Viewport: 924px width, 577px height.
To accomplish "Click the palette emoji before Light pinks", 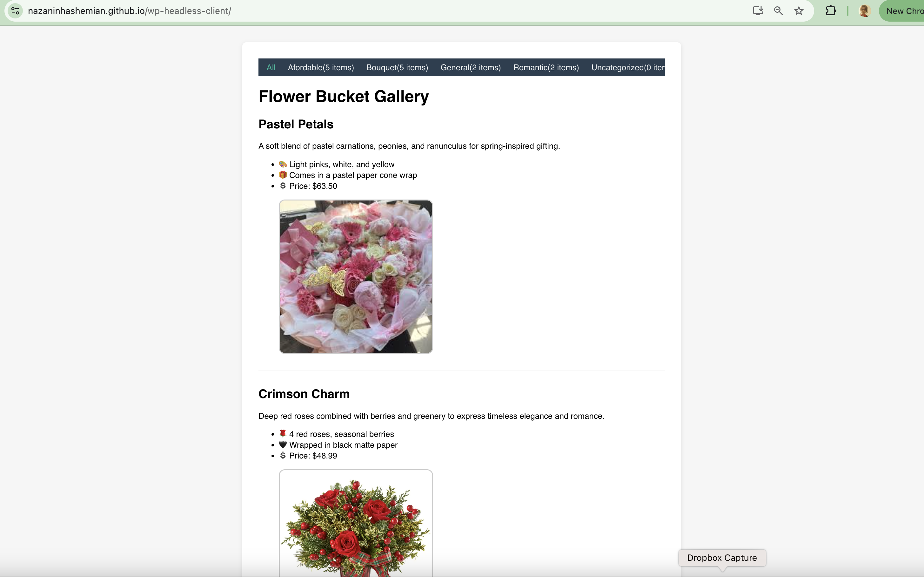I will point(283,164).
